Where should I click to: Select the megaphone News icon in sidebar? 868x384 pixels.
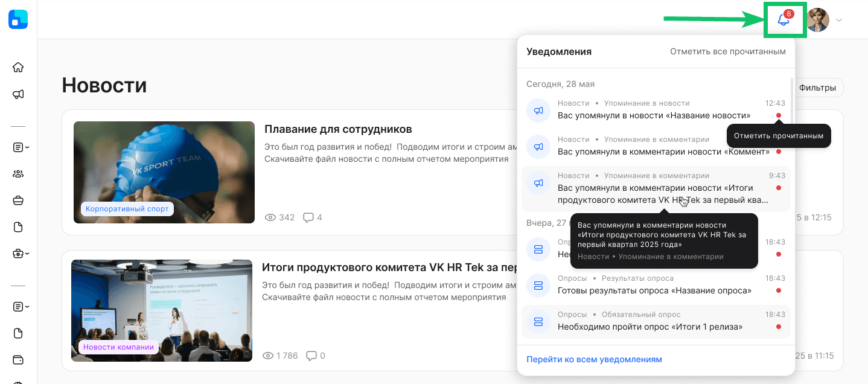pos(18,94)
